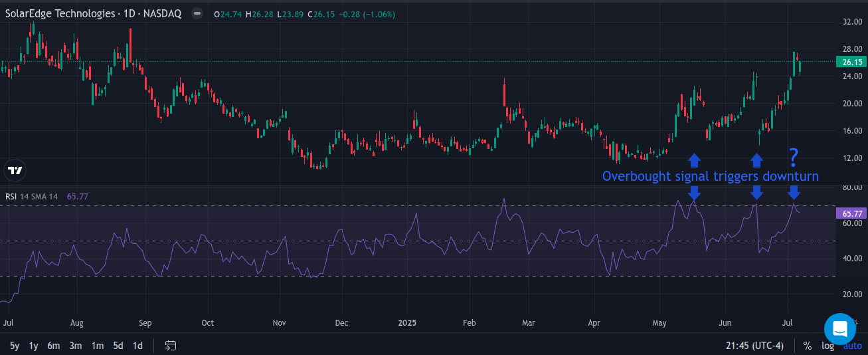Click the Low value L23.89

tap(290, 14)
